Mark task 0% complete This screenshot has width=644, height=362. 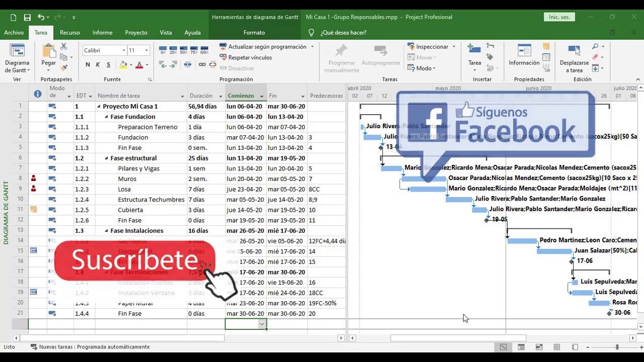163,50
